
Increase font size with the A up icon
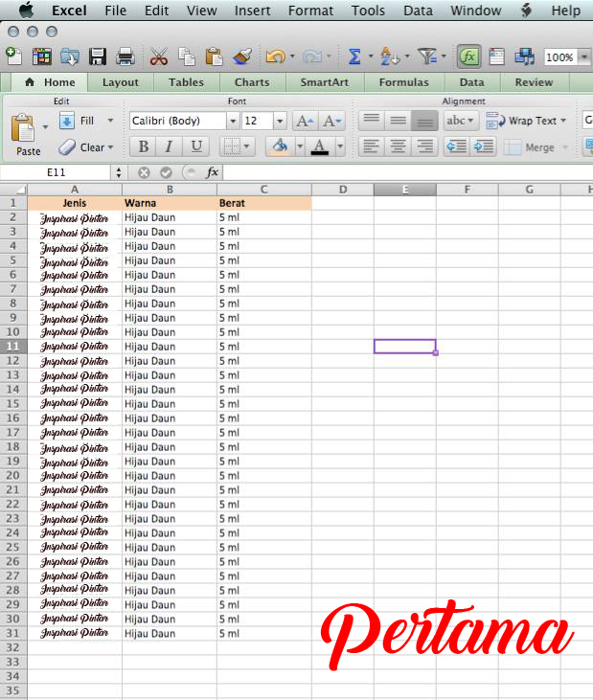tap(306, 121)
